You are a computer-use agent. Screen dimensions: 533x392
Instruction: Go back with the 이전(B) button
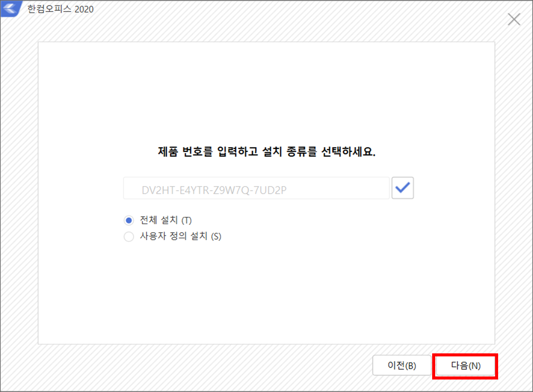coord(402,365)
